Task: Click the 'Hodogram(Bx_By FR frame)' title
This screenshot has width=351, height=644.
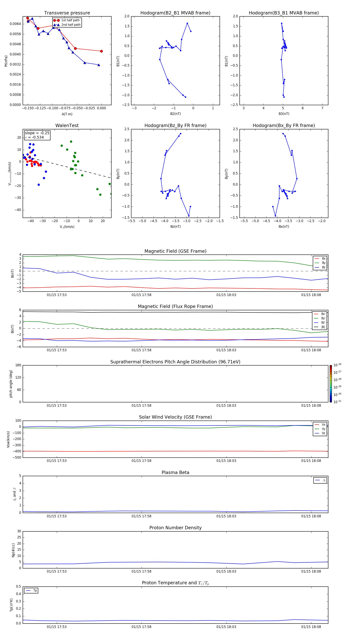Action: tap(284, 125)
